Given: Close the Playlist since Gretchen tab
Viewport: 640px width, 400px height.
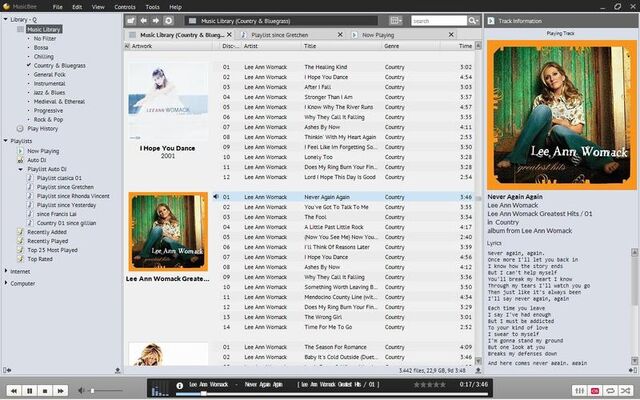Looking at the screenshot, I should pos(340,35).
